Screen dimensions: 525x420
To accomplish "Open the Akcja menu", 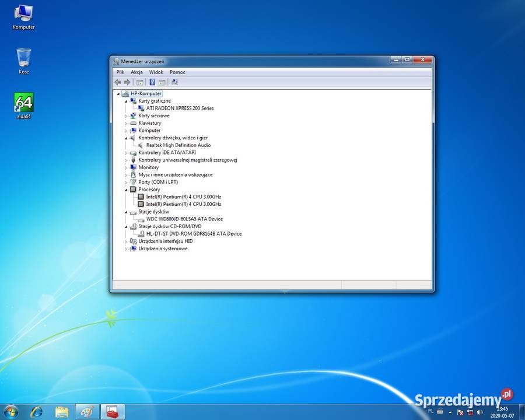I will (x=136, y=72).
